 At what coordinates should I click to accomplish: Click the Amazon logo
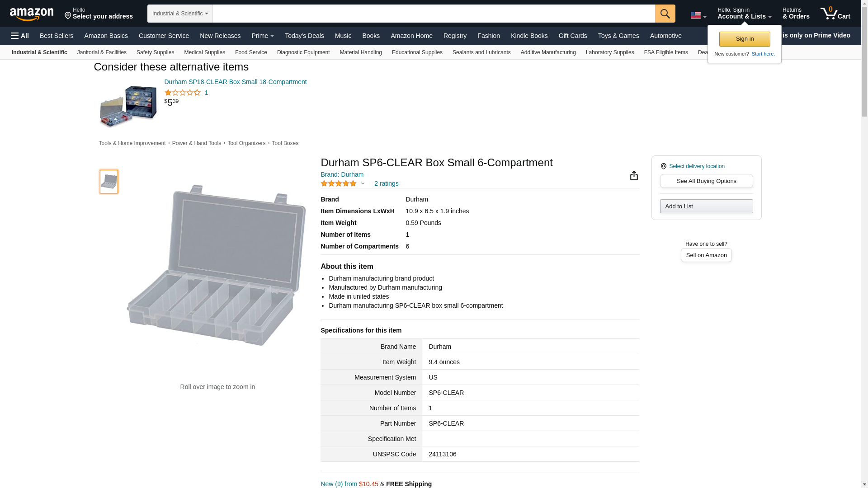pyautogui.click(x=32, y=14)
